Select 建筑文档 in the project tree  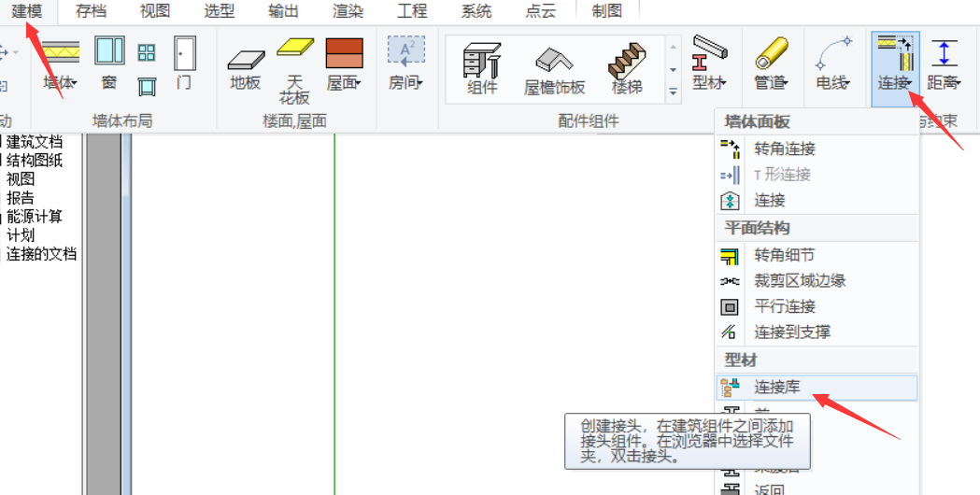(x=35, y=142)
